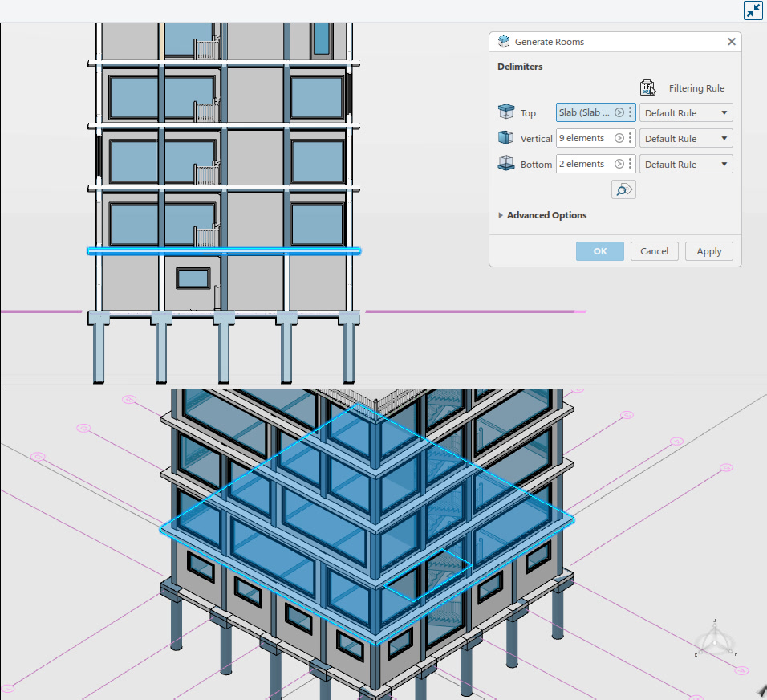Select the Top 'Slab (Slab ...' selection field
767x700 pixels.
(585, 112)
